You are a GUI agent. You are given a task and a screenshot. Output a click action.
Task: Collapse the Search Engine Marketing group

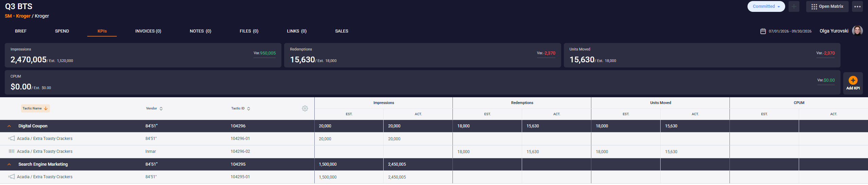point(9,164)
